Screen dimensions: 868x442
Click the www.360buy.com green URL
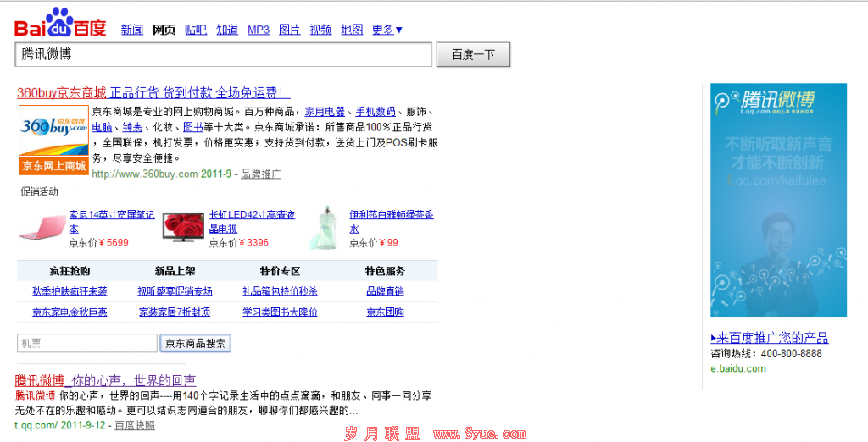[x=144, y=174]
